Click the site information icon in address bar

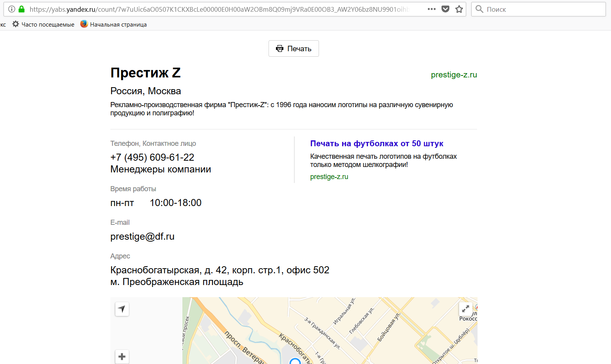pos(12,9)
